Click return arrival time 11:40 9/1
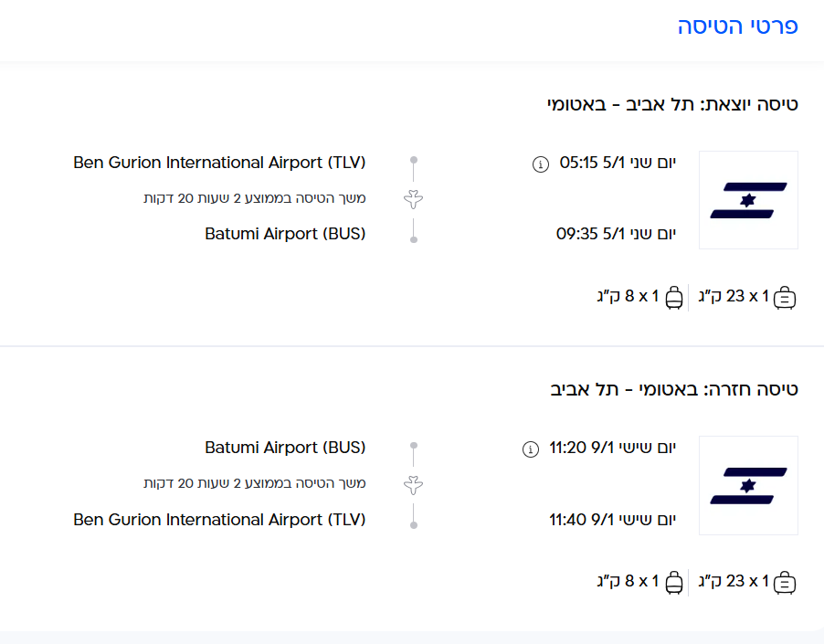The image size is (824, 644). tap(612, 519)
